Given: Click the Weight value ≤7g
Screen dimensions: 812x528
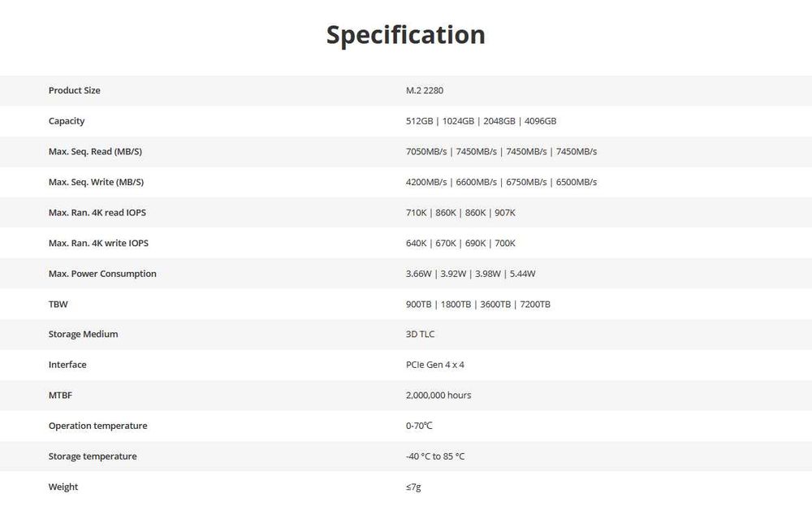Looking at the screenshot, I should tap(413, 487).
